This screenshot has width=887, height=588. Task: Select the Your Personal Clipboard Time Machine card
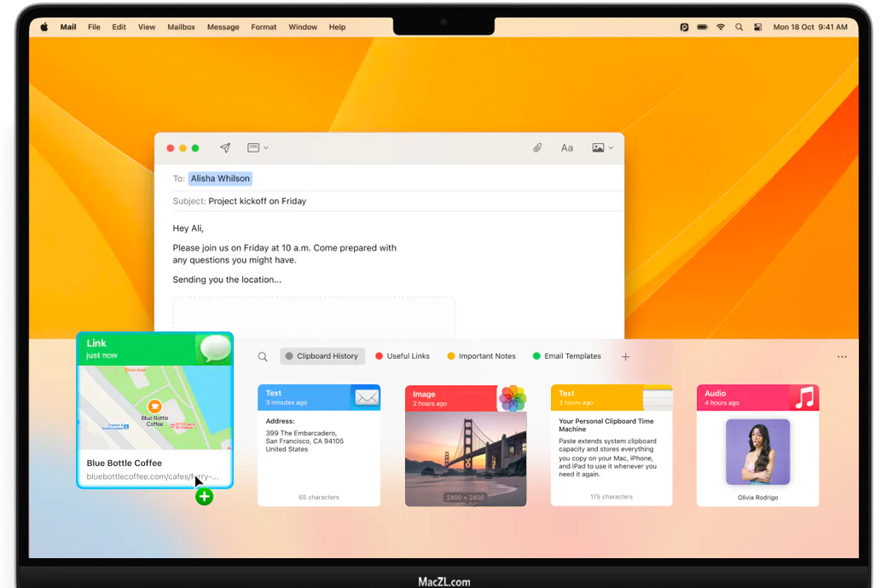(612, 446)
